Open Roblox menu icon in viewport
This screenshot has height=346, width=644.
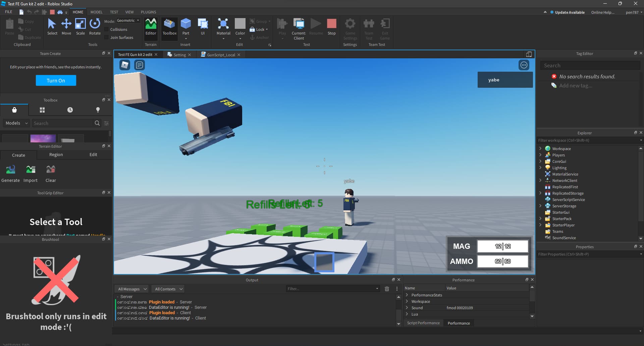click(125, 65)
